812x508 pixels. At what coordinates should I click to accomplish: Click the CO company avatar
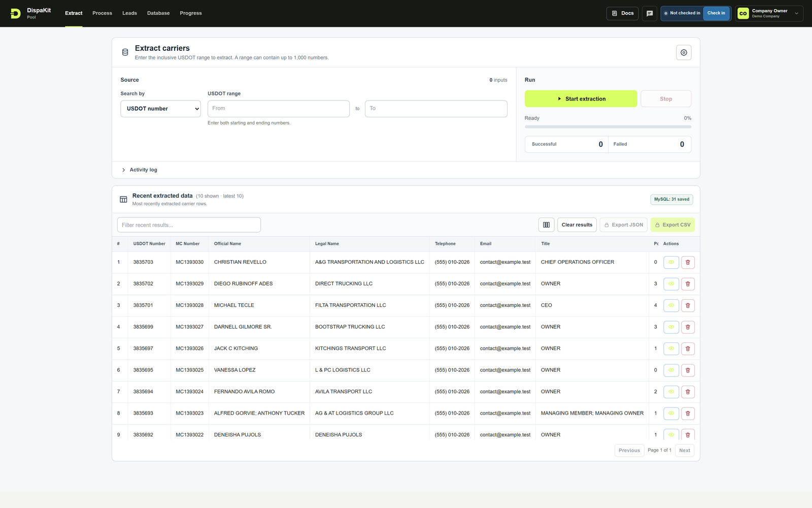(743, 13)
